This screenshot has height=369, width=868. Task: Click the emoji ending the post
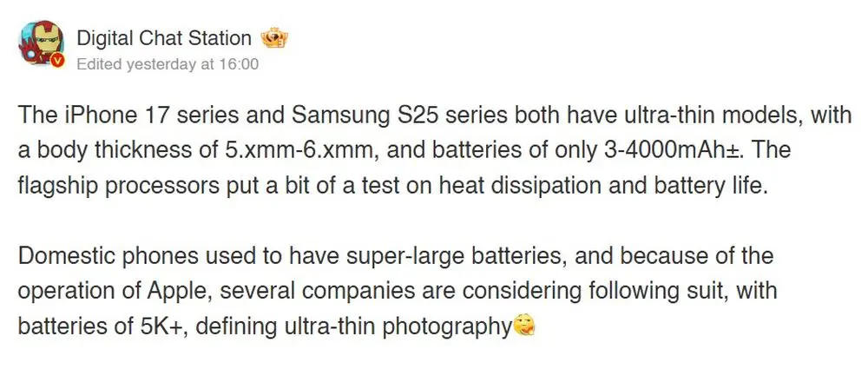[x=524, y=326]
